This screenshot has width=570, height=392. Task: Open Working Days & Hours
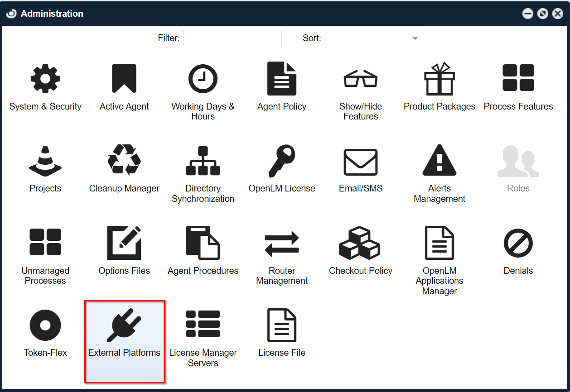(203, 79)
